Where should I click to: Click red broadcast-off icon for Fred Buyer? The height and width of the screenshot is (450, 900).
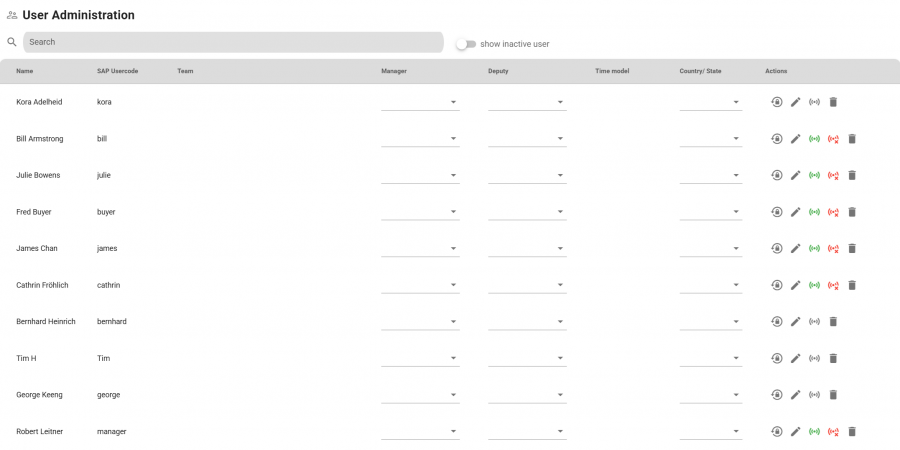(833, 212)
